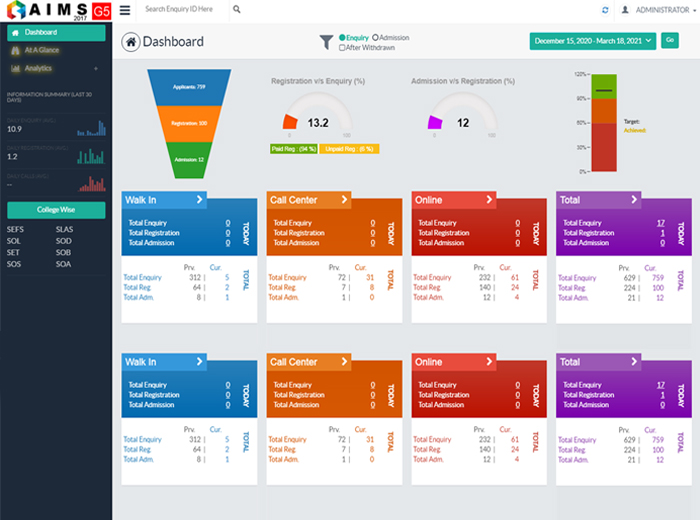The width and height of the screenshot is (700, 520).
Task: Click the green Admission funnel segment
Action: [189, 160]
